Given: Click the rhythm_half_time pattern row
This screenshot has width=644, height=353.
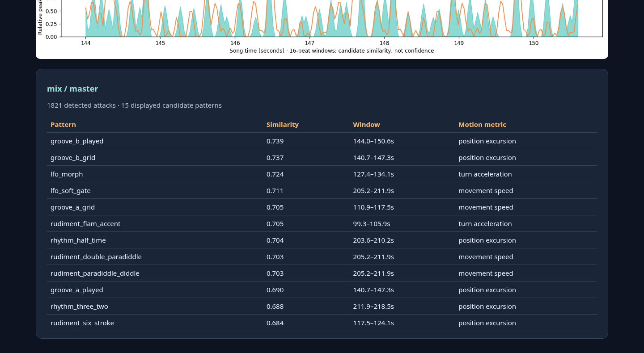Looking at the screenshot, I should [322, 240].
